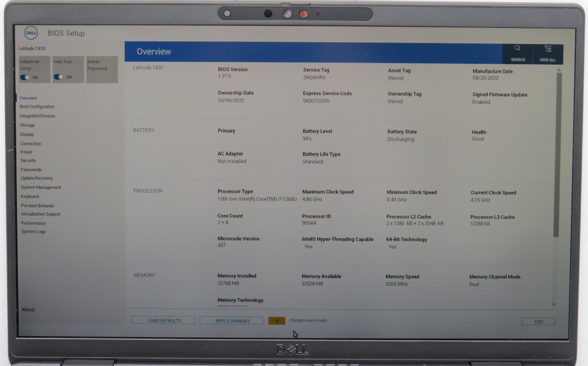Click the Overview page heading
The width and height of the screenshot is (588, 366).
coord(154,52)
